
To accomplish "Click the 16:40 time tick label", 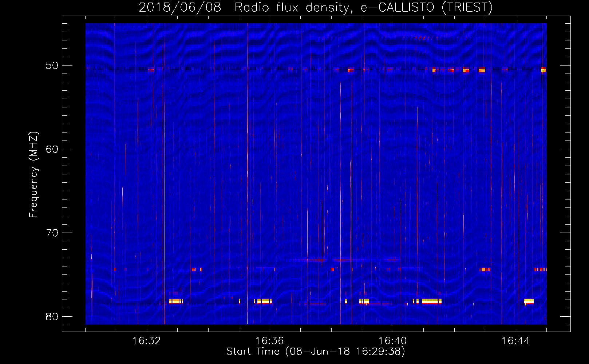I will (x=392, y=341).
